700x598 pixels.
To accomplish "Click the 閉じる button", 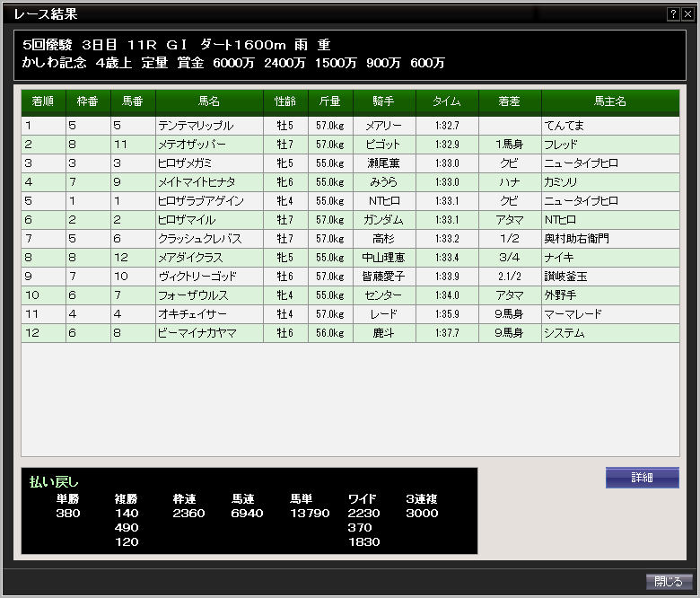I will pos(669,582).
